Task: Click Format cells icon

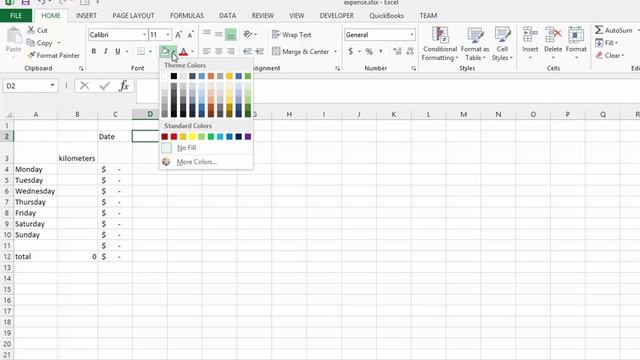Action: (x=576, y=35)
